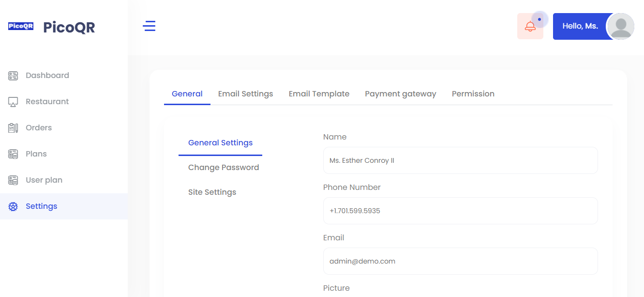Click into the Email input field

(x=460, y=261)
